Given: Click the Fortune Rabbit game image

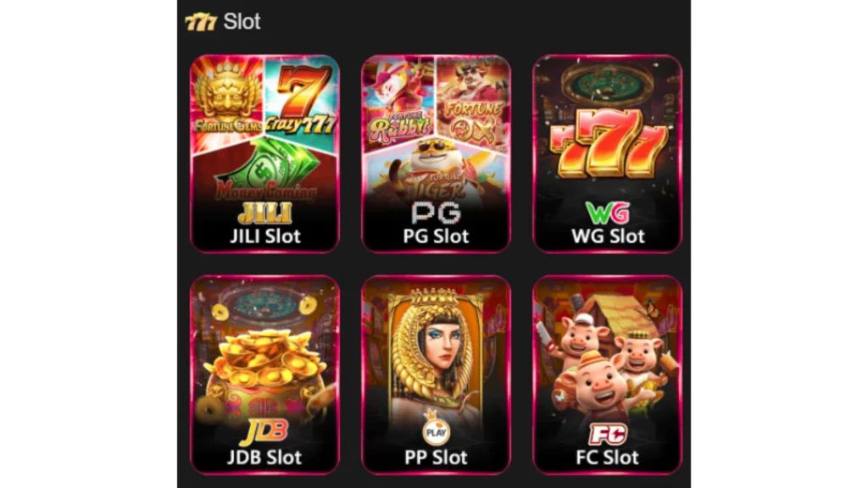Looking at the screenshot, I should tap(398, 103).
